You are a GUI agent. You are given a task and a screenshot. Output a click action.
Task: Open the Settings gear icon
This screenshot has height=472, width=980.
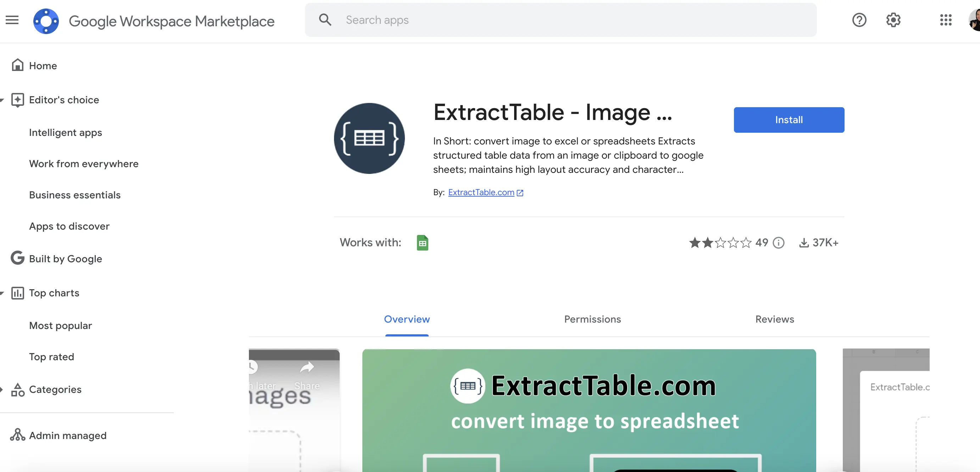click(893, 20)
